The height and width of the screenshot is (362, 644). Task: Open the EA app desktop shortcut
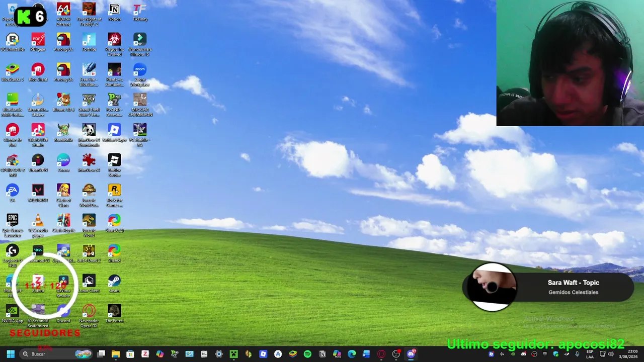pos(13,194)
